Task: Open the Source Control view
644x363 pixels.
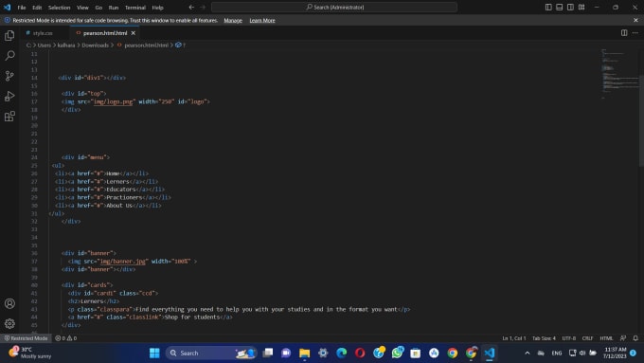Action: tap(9, 76)
